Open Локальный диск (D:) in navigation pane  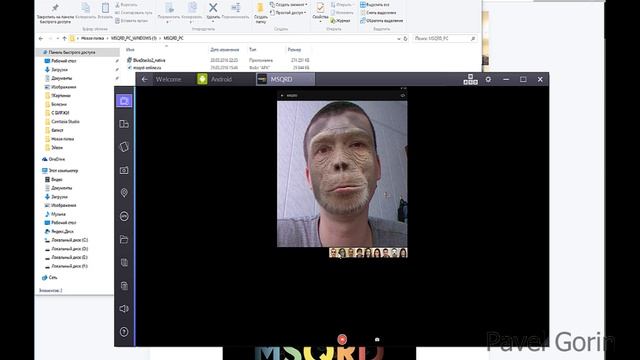click(69, 249)
